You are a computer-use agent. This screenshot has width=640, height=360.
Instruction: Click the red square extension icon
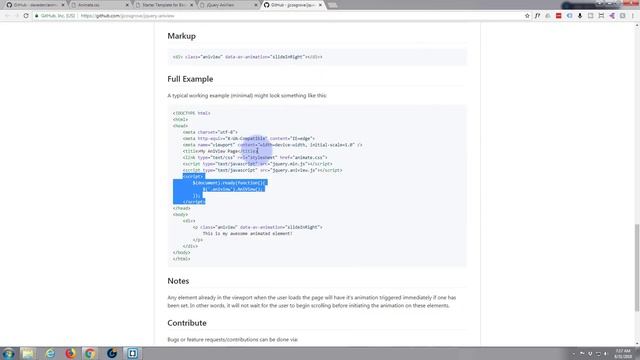(x=558, y=16)
